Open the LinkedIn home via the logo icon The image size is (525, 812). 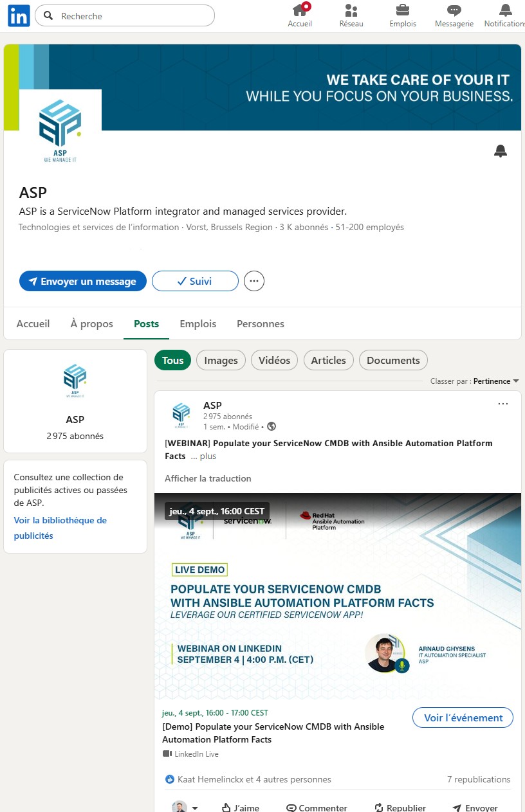click(17, 15)
